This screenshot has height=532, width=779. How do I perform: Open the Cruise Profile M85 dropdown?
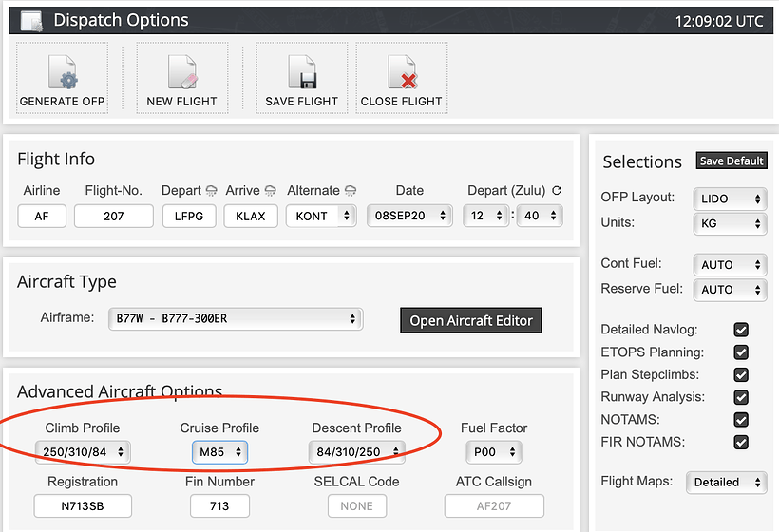coord(219,452)
